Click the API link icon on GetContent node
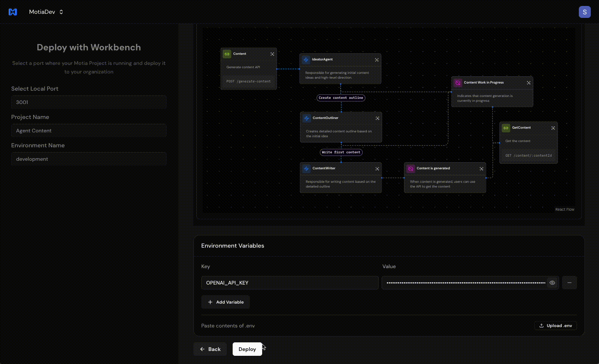 (x=506, y=128)
